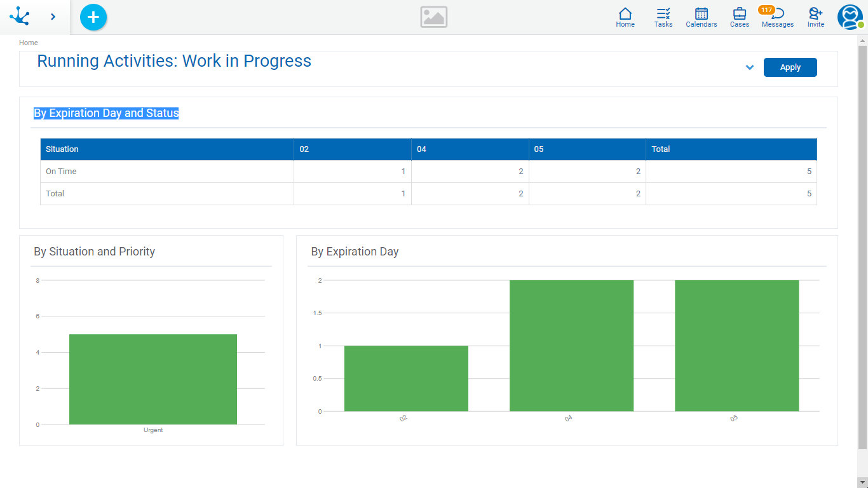Open the Cases briefcase icon
868x488 pixels.
[x=740, y=17]
